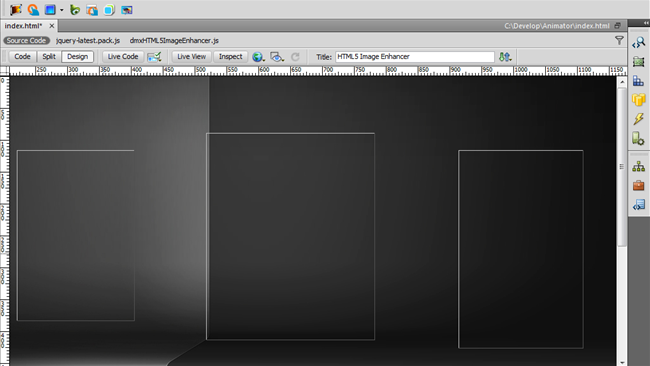Enable Inspect mode
Image resolution: width=650 pixels, height=366 pixels.
coord(230,56)
